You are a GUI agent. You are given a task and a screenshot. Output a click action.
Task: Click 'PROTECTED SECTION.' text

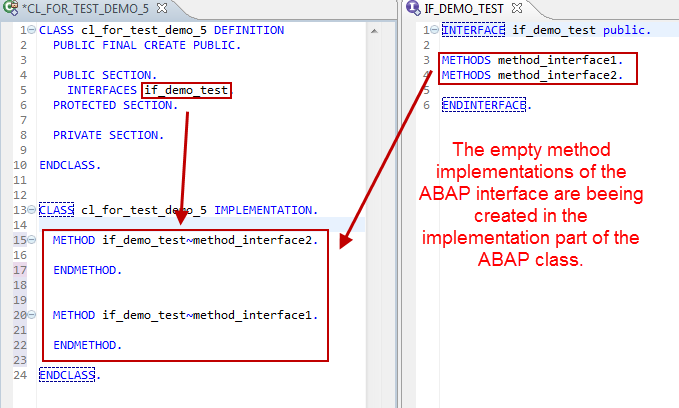click(x=115, y=105)
